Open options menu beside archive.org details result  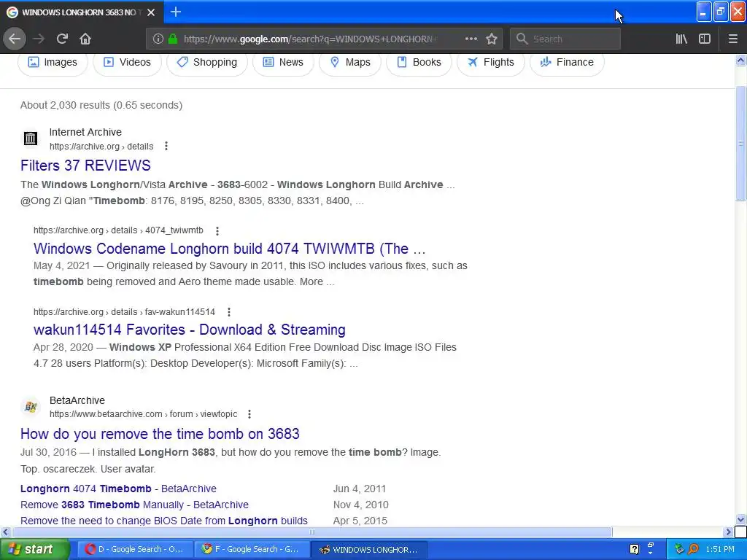(x=166, y=146)
